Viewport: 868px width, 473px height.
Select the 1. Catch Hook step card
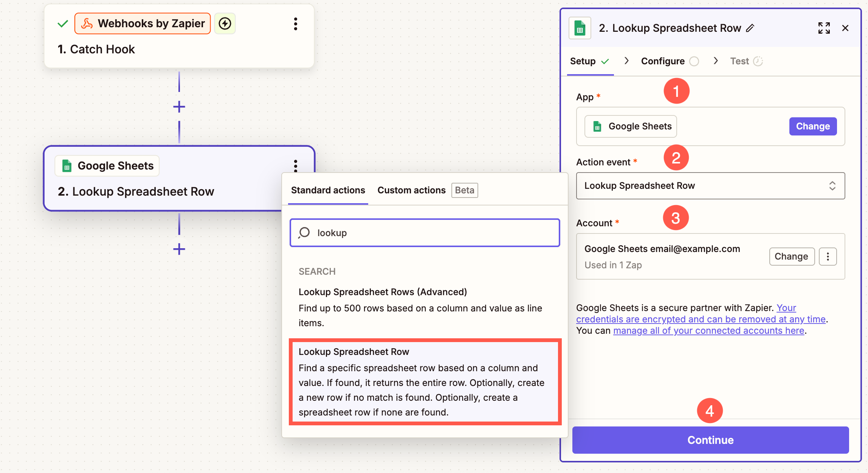coord(179,36)
